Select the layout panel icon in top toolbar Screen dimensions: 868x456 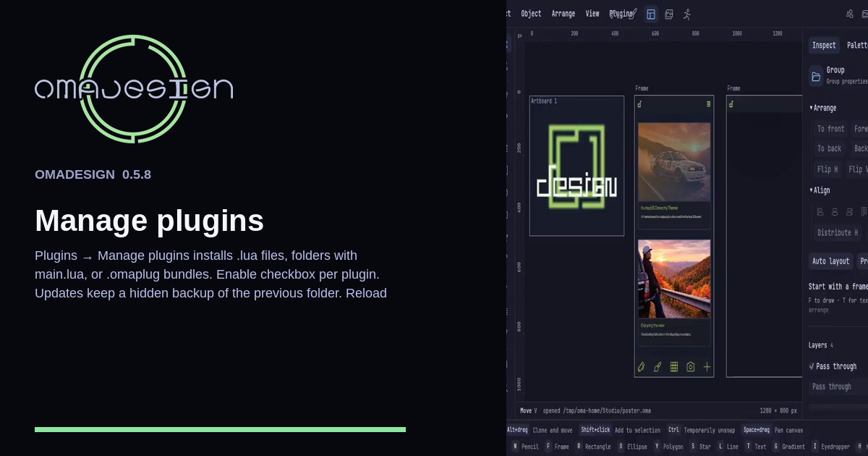coord(651,14)
